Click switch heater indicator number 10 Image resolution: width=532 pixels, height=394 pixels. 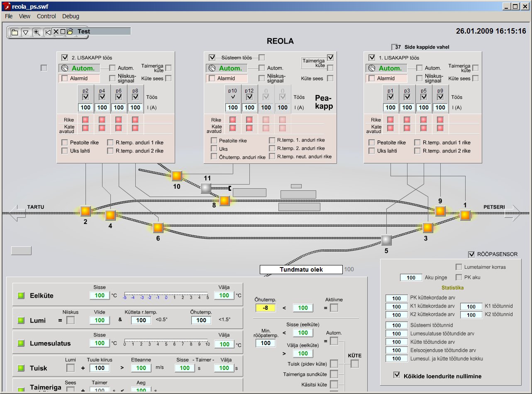click(x=177, y=176)
